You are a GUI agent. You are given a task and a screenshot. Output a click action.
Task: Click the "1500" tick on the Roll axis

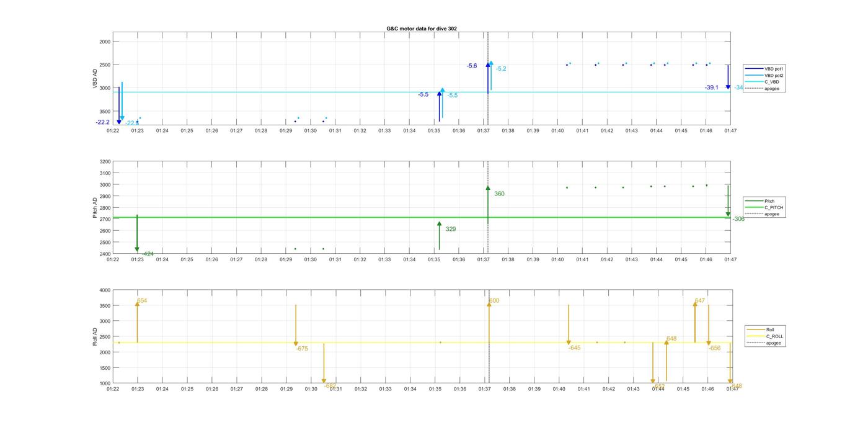[104, 368]
